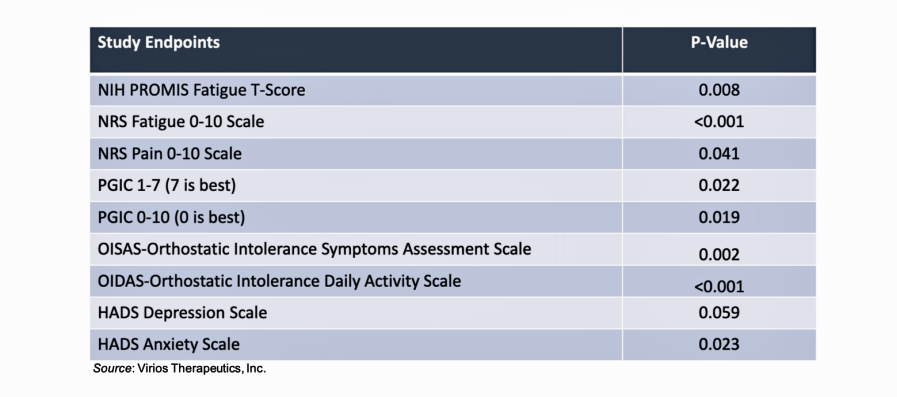
Task: Click the 0.008 p-value cell
Action: coord(719,90)
